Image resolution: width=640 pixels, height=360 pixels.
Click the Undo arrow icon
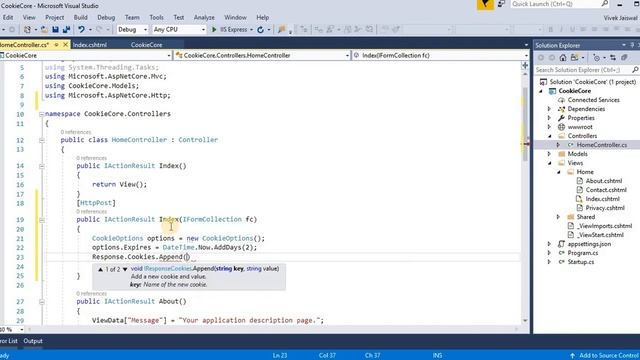(x=81, y=29)
